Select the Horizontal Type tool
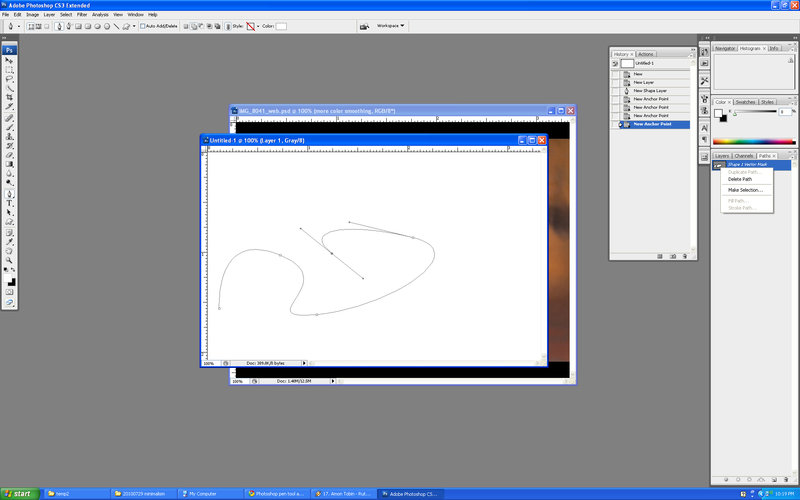Image resolution: width=800 pixels, height=500 pixels. click(x=9, y=204)
